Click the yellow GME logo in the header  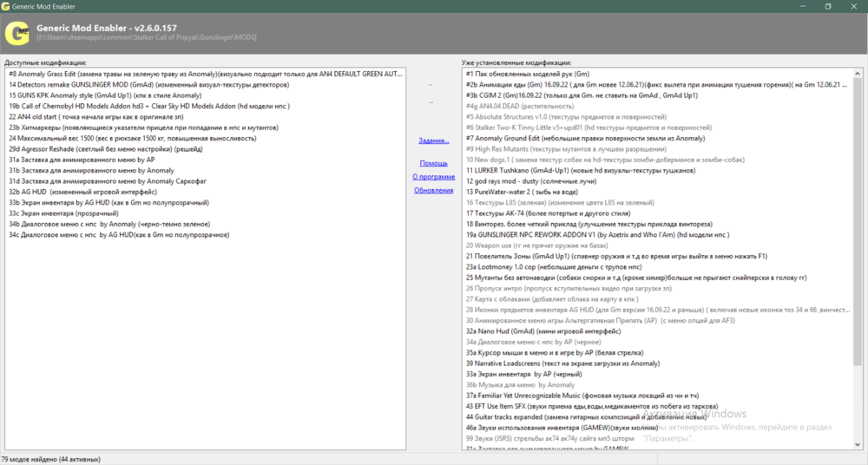16,34
